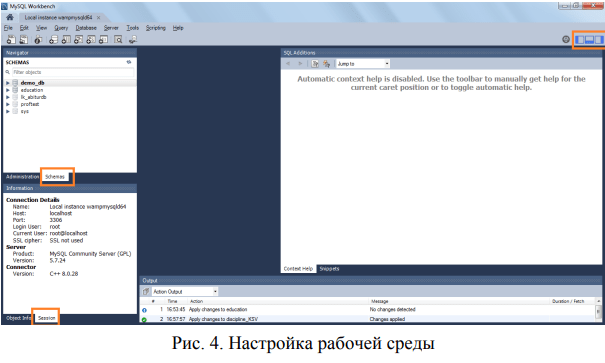Get context help for caret position
This screenshot has height=363, width=605.
[315, 64]
